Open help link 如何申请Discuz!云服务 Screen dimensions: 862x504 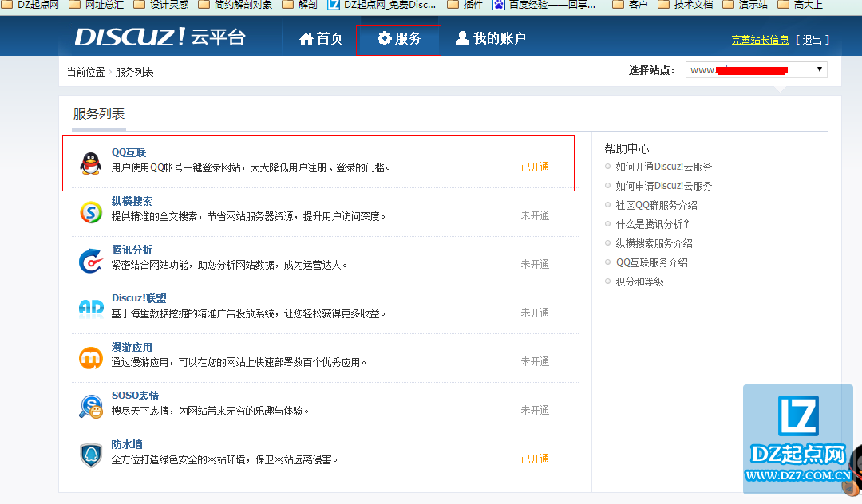[x=663, y=186]
